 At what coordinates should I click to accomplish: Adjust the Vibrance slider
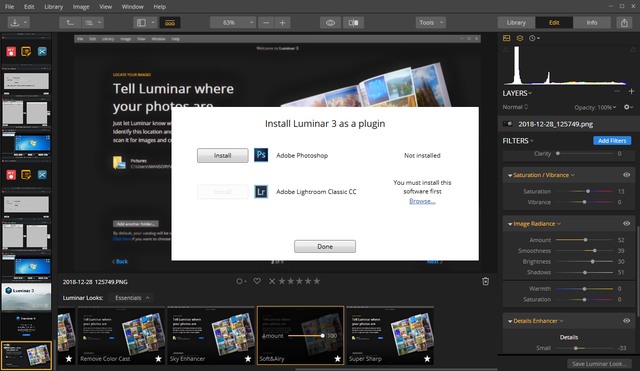pyautogui.click(x=584, y=202)
